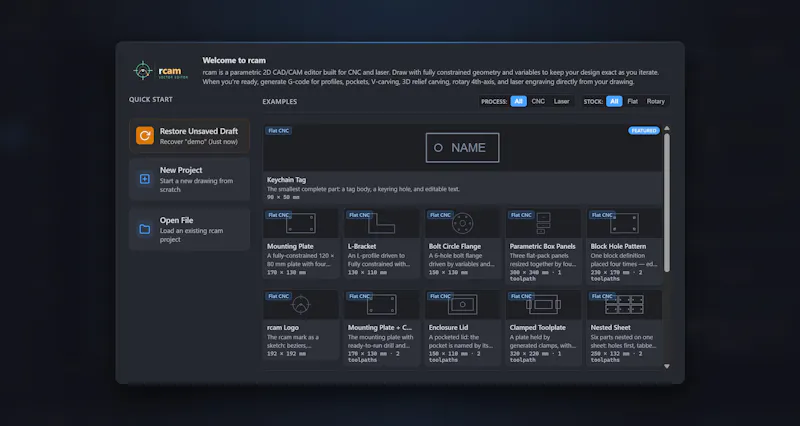Viewport: 800px width, 426px height.
Task: Open the Mounting Plate thumbnail drawing
Action: (x=301, y=223)
